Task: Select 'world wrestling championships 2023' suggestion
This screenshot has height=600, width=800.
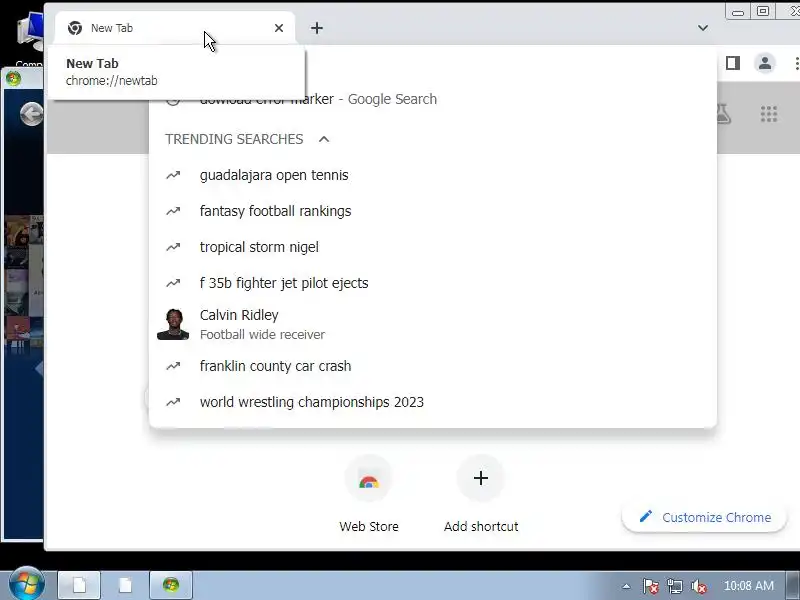Action: [433, 402]
